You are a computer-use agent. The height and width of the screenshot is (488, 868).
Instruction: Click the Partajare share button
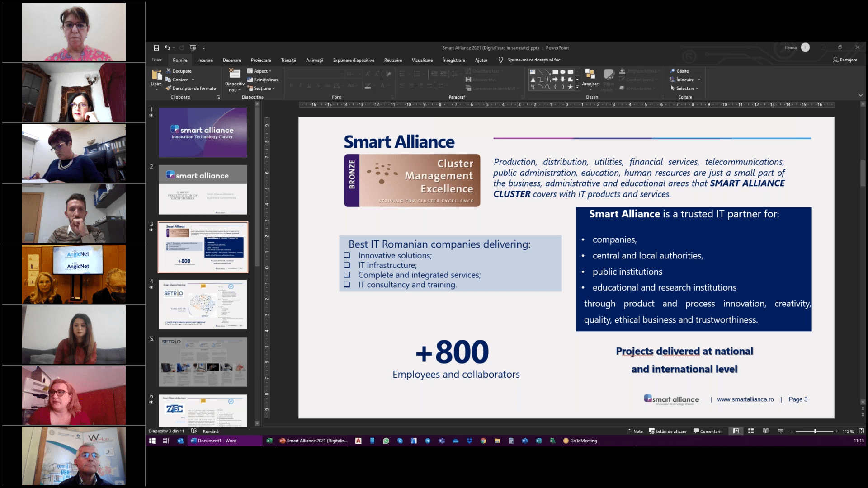click(844, 60)
